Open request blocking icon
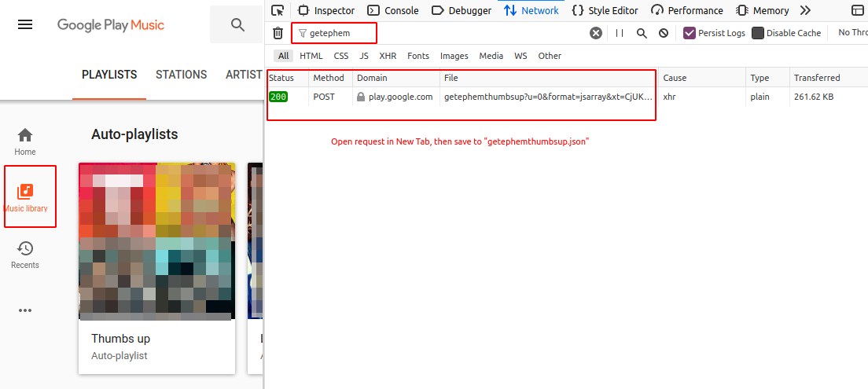Image resolution: width=868 pixels, height=389 pixels. [x=663, y=33]
